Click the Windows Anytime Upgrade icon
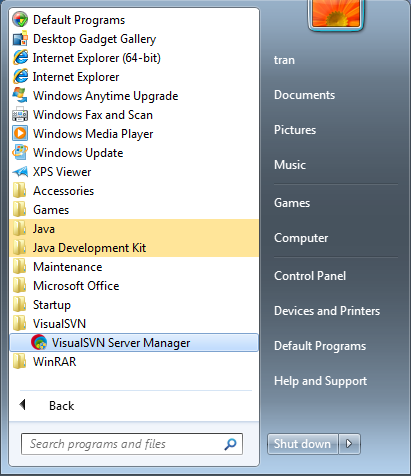The width and height of the screenshot is (411, 476). coord(20,96)
